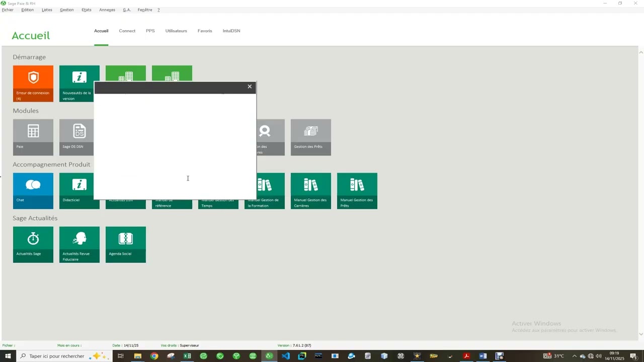The image size is (644, 362).
Task: Switch to the PPS tab
Action: [x=150, y=31]
